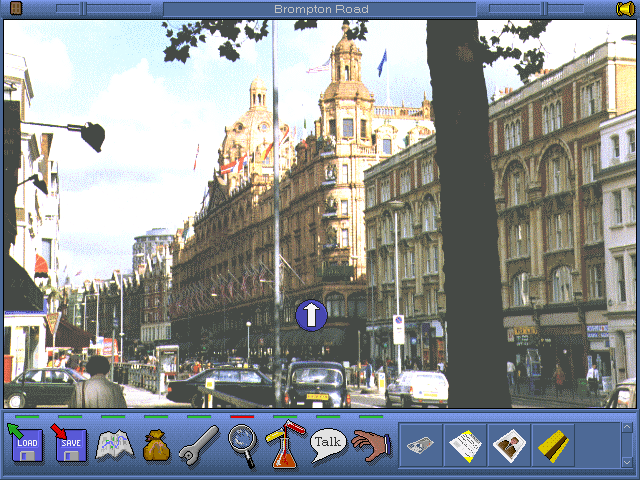Open the money bag inventory icon
Image resolution: width=640 pixels, height=480 pixels.
point(156,444)
